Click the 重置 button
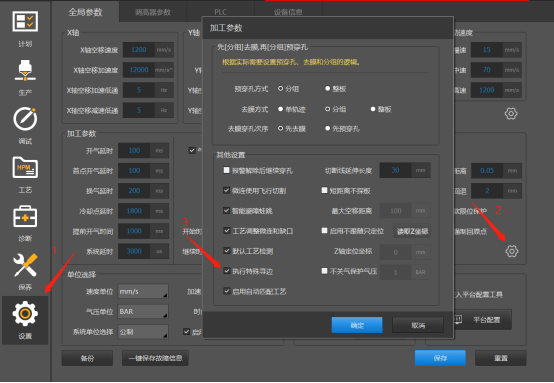This screenshot has width=554, height=383. (501, 358)
